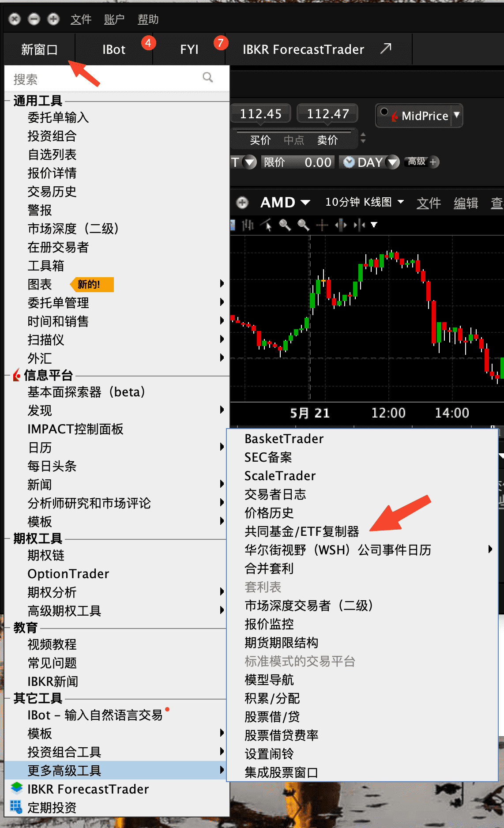Image resolution: width=504 pixels, height=828 pixels.
Task: Toggle the crosshair tool in chart toolbar
Action: pos(322,225)
